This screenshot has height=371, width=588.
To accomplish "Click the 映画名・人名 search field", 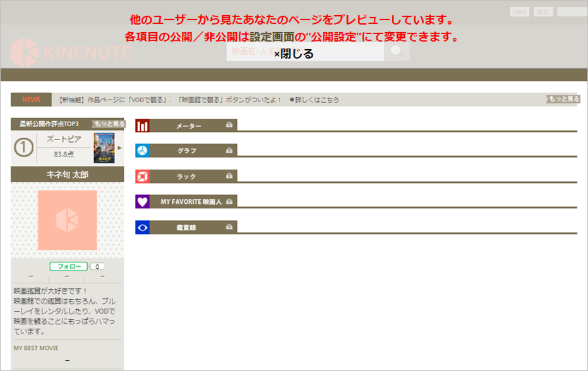I will point(253,51).
